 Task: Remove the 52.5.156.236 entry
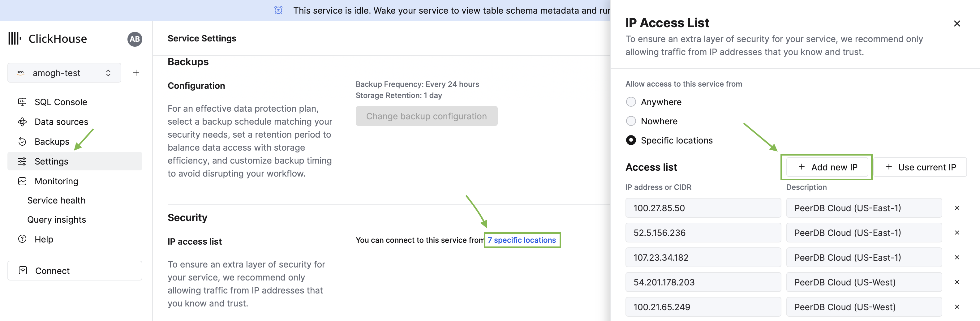[957, 232]
